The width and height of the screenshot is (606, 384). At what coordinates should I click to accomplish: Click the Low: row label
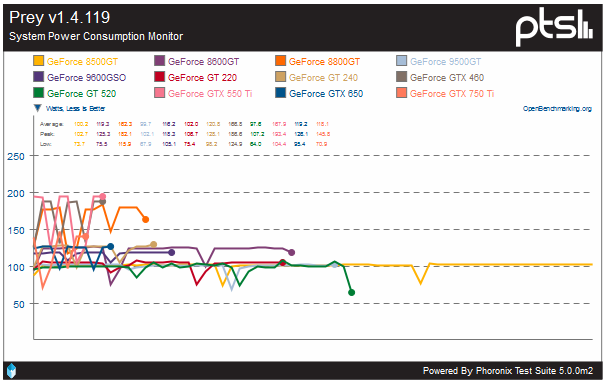click(46, 144)
